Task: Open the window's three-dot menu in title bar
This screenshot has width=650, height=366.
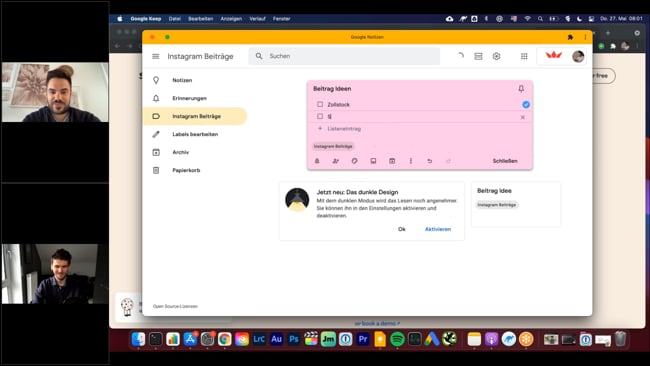Action: tap(585, 37)
